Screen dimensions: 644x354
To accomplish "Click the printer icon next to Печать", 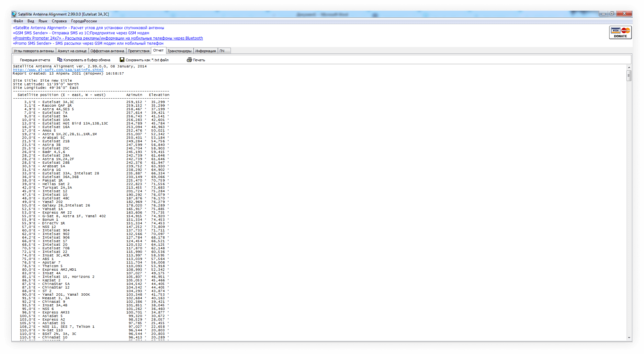I will [x=189, y=60].
